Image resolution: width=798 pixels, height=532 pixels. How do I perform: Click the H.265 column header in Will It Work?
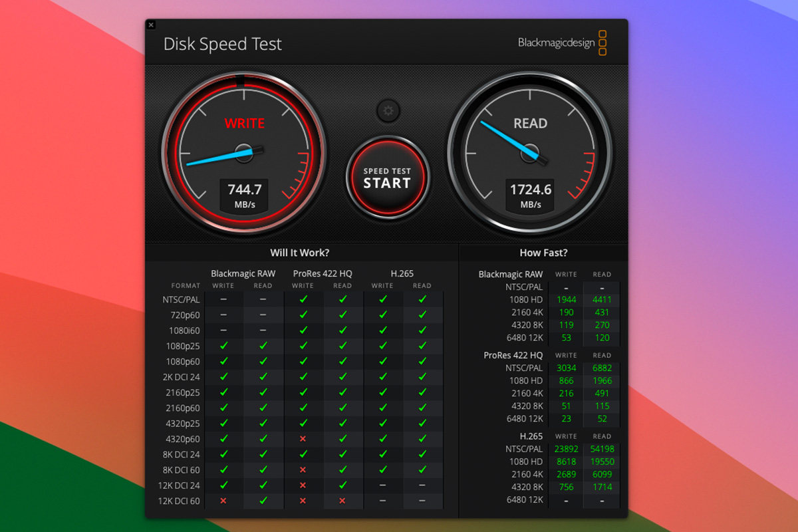coord(402,273)
